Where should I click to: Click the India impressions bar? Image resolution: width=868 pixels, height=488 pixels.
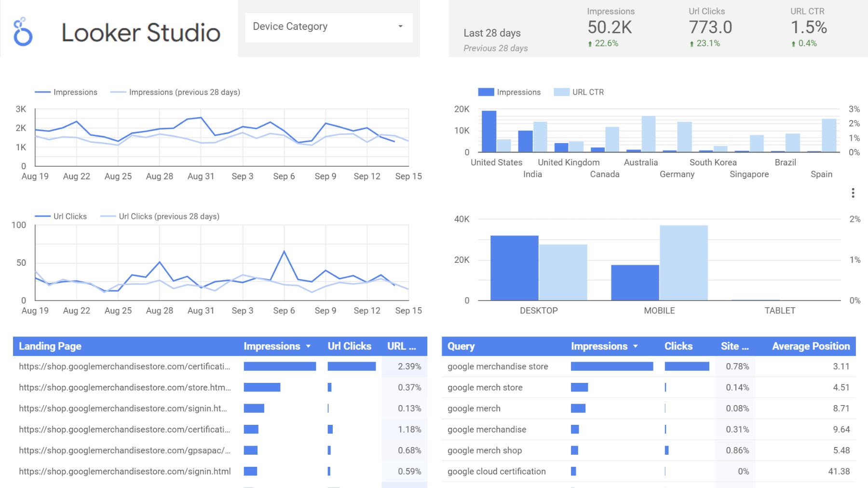click(x=525, y=141)
